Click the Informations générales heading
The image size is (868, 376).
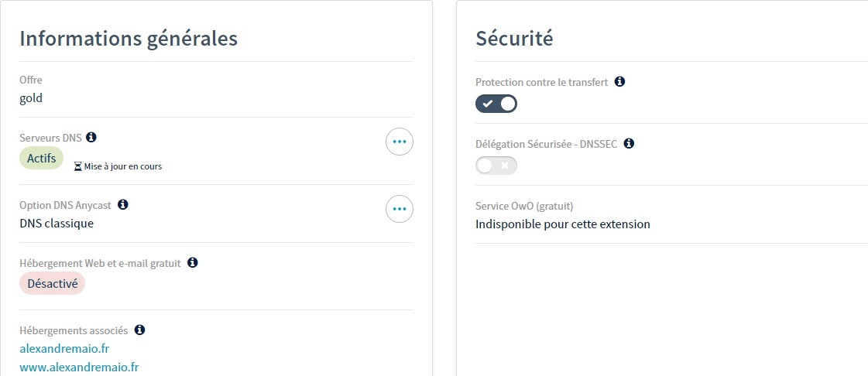[129, 38]
